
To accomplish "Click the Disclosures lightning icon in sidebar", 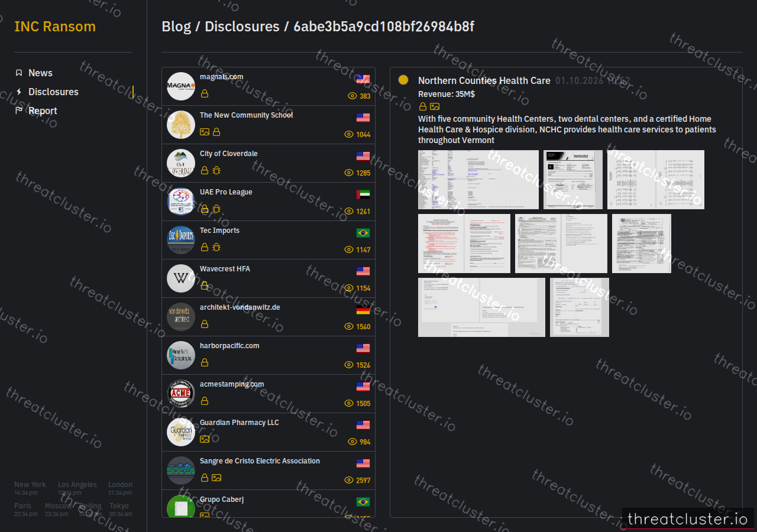I will point(19,92).
